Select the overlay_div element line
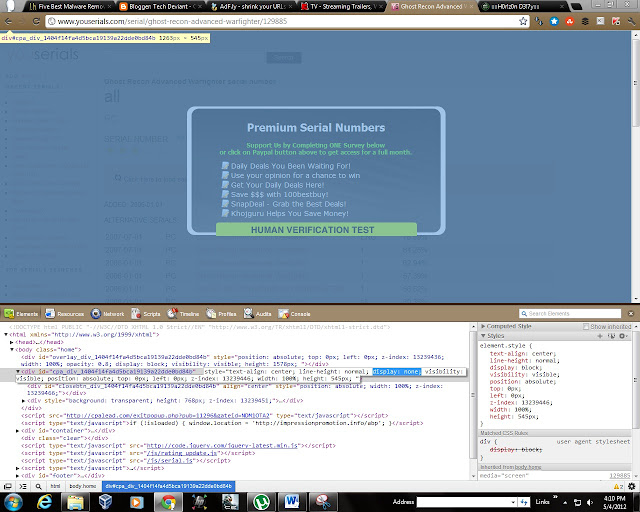640x512 pixels. [x=233, y=360]
